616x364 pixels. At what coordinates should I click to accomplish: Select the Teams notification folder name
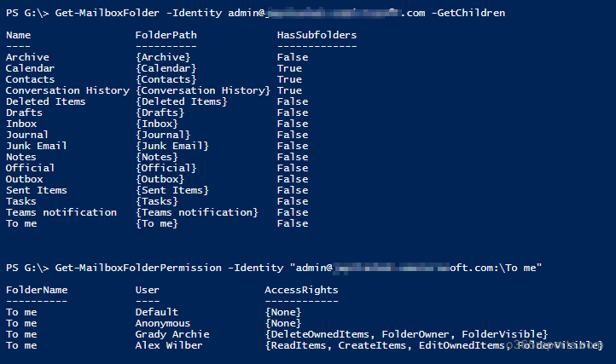click(x=61, y=212)
